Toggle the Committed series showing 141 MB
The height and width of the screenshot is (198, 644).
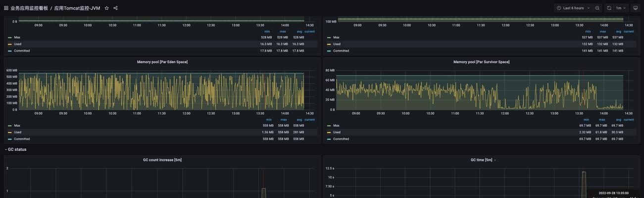(x=341, y=51)
